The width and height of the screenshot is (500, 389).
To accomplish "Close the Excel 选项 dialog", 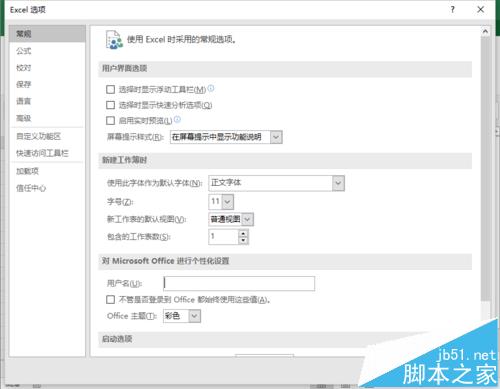I will click(x=481, y=9).
